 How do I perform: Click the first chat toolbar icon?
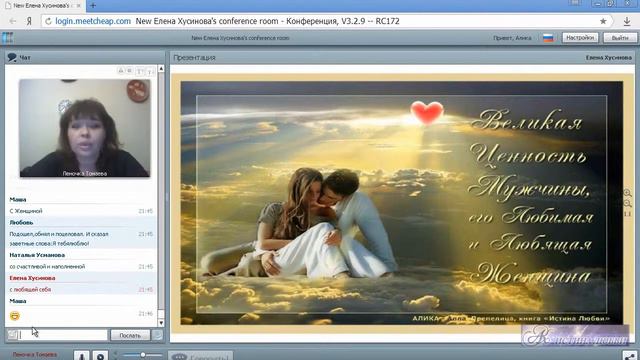tap(121, 71)
